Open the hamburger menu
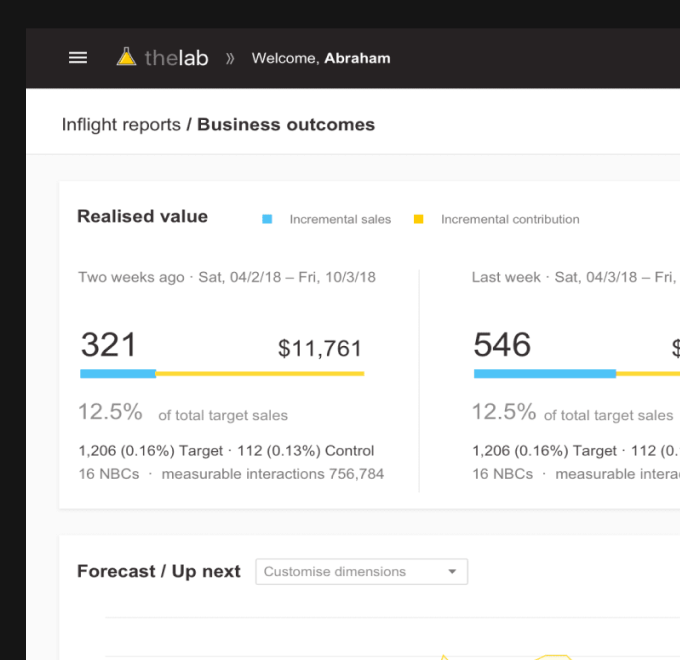This screenshot has height=660, width=680. pos(78,58)
